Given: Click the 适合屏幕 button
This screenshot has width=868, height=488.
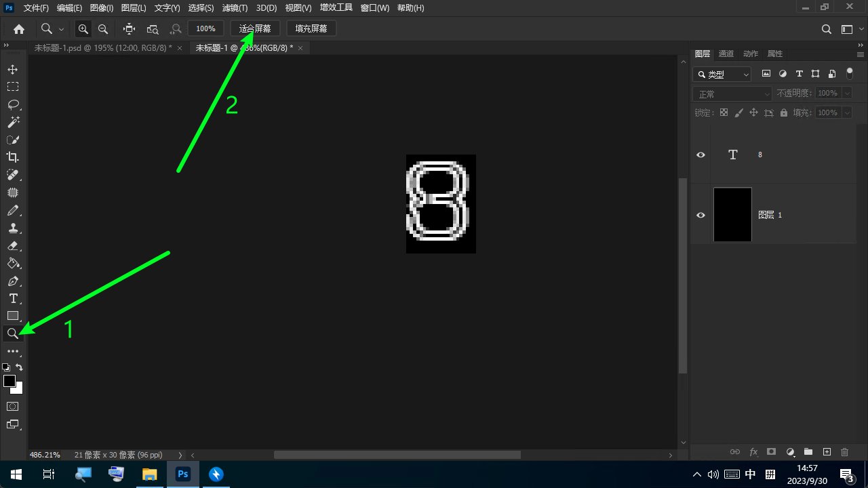Looking at the screenshot, I should (x=255, y=29).
